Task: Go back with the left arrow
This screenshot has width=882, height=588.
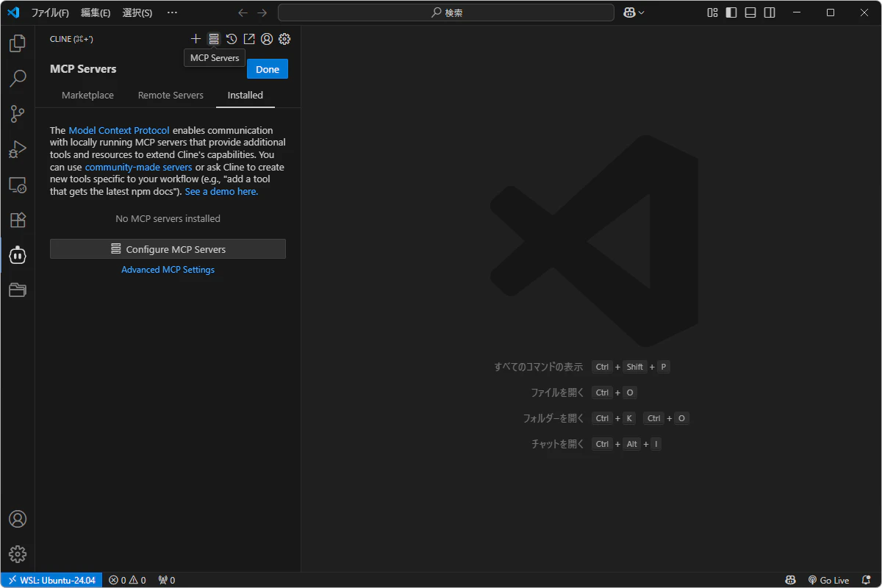Action: (x=243, y=12)
